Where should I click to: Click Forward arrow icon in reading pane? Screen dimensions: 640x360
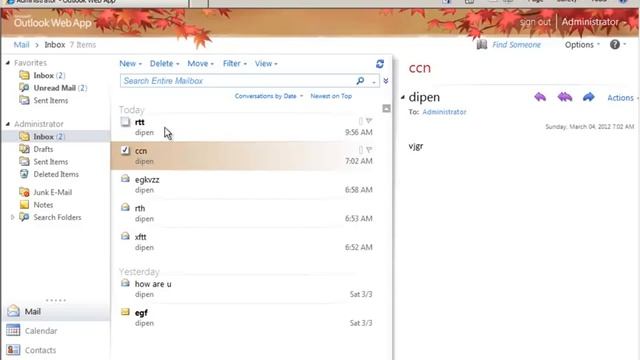click(588, 97)
